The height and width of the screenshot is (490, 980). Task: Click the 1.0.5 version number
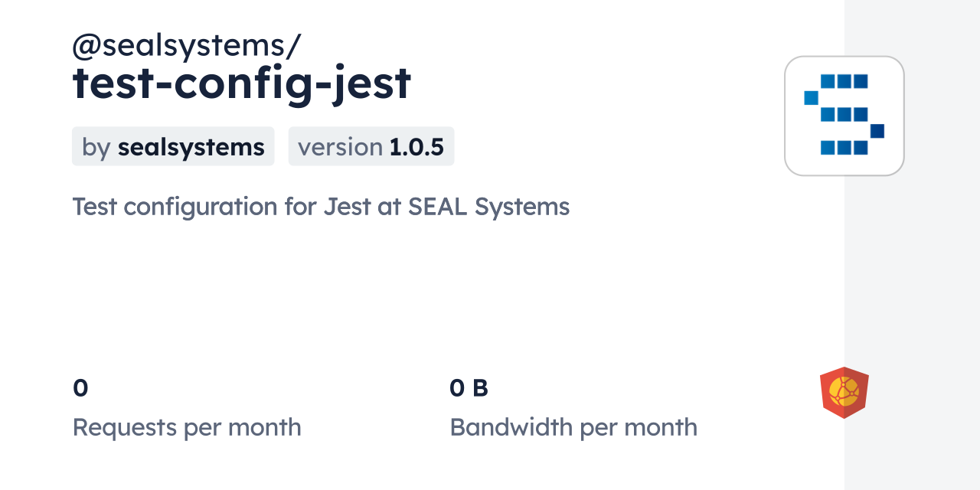pos(416,146)
